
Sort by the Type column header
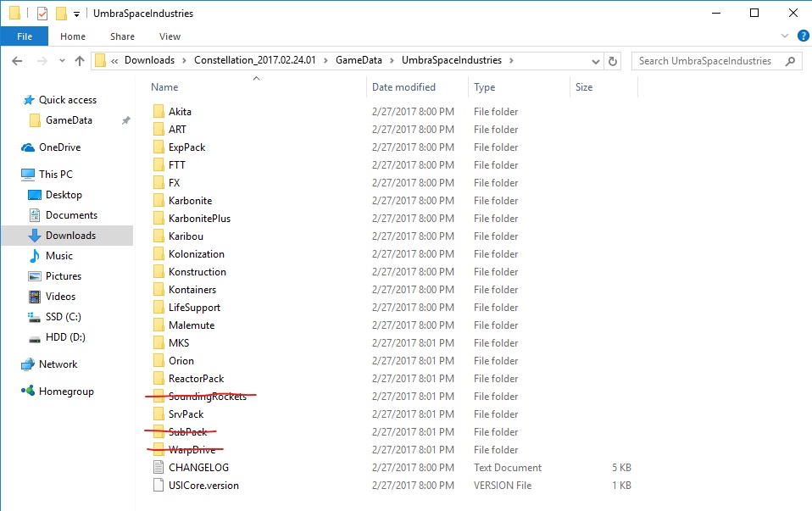point(484,87)
